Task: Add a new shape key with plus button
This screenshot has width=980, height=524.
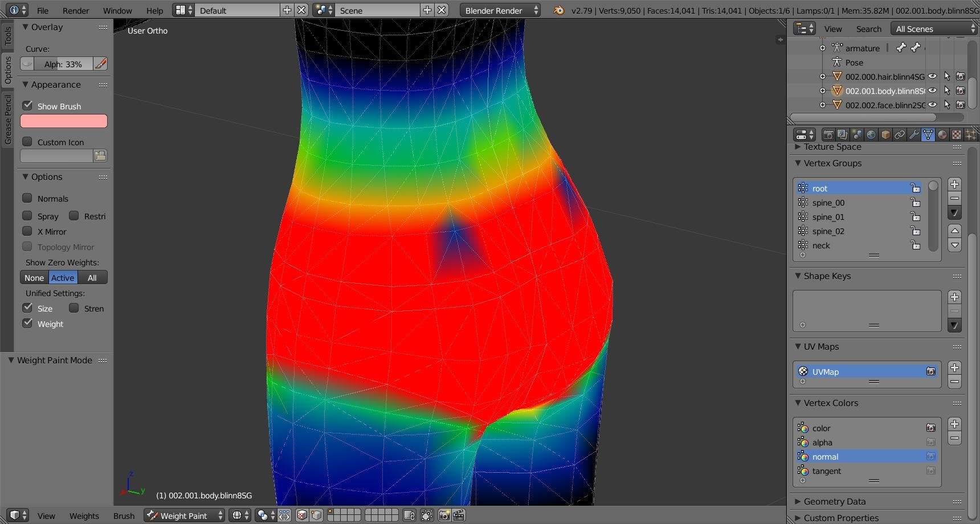Action: point(955,297)
